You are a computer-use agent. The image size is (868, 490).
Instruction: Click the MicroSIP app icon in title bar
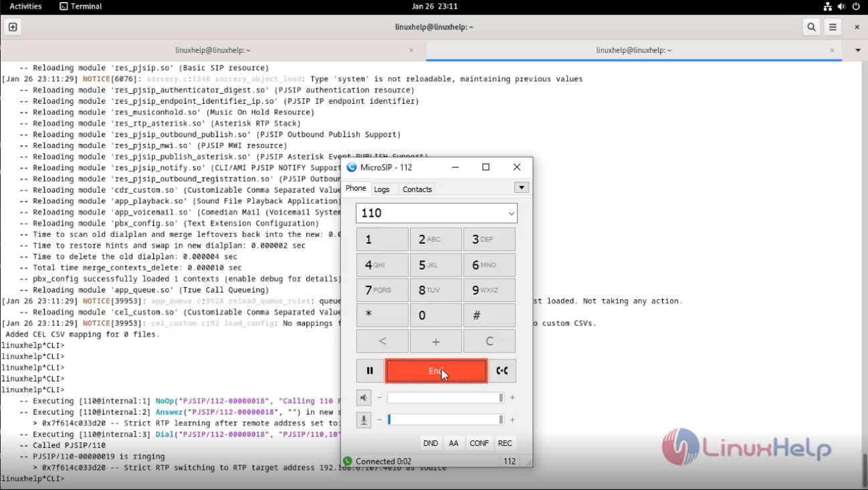click(351, 167)
